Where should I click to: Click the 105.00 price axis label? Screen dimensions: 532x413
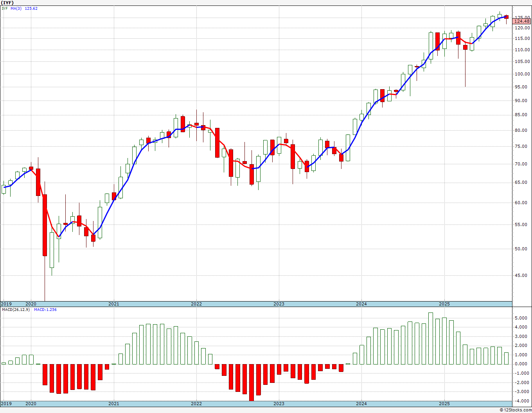pos(523,61)
